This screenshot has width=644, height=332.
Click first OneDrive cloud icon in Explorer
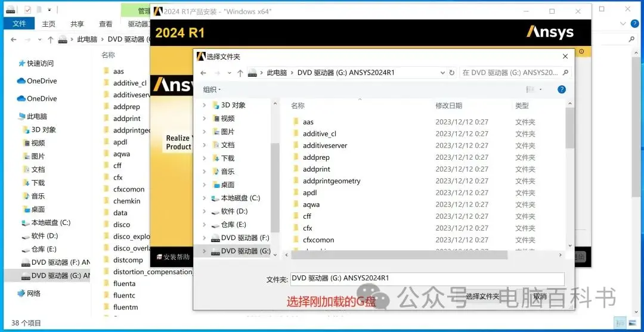(x=21, y=81)
